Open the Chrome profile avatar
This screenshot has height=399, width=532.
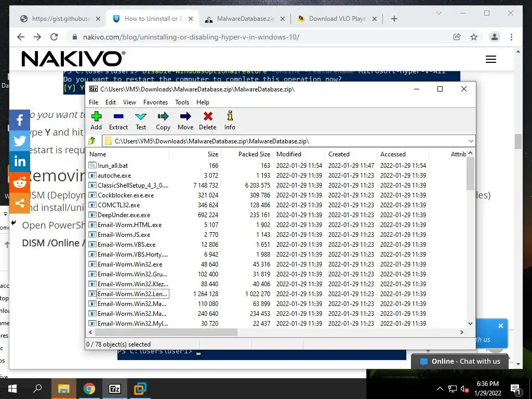point(495,37)
